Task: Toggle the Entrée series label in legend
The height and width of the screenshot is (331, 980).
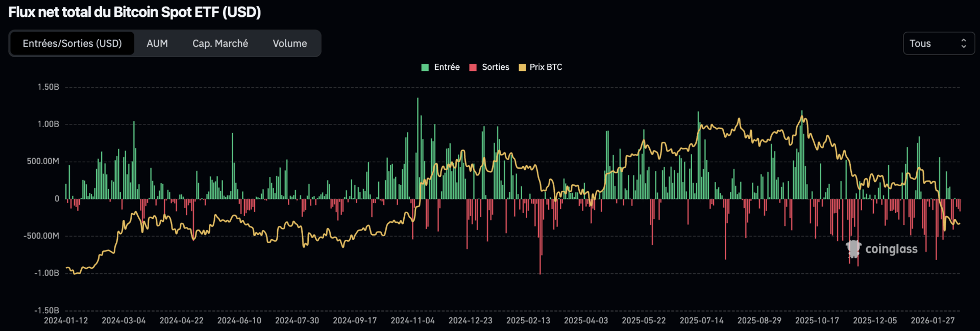Action: point(447,67)
